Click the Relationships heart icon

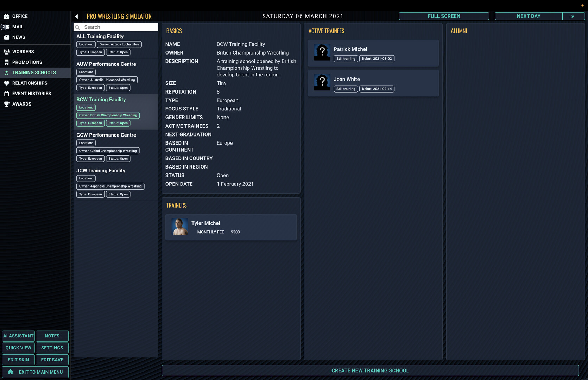[6, 83]
